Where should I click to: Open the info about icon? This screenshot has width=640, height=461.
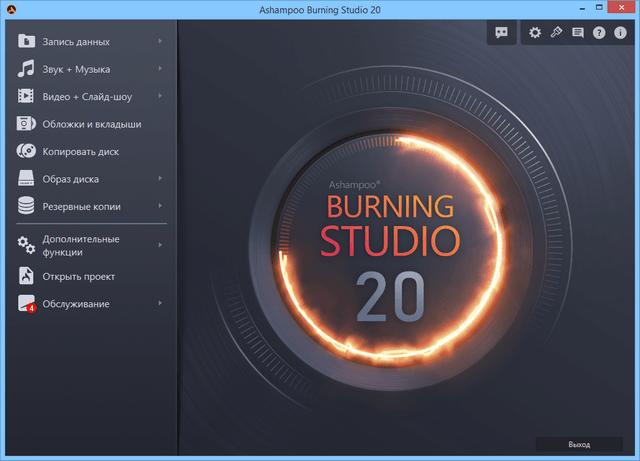620,33
